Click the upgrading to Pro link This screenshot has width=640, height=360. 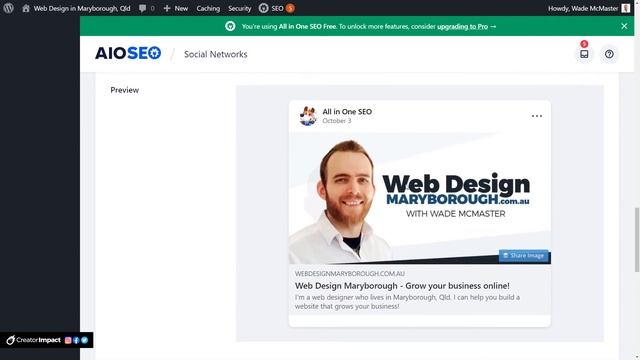click(462, 27)
